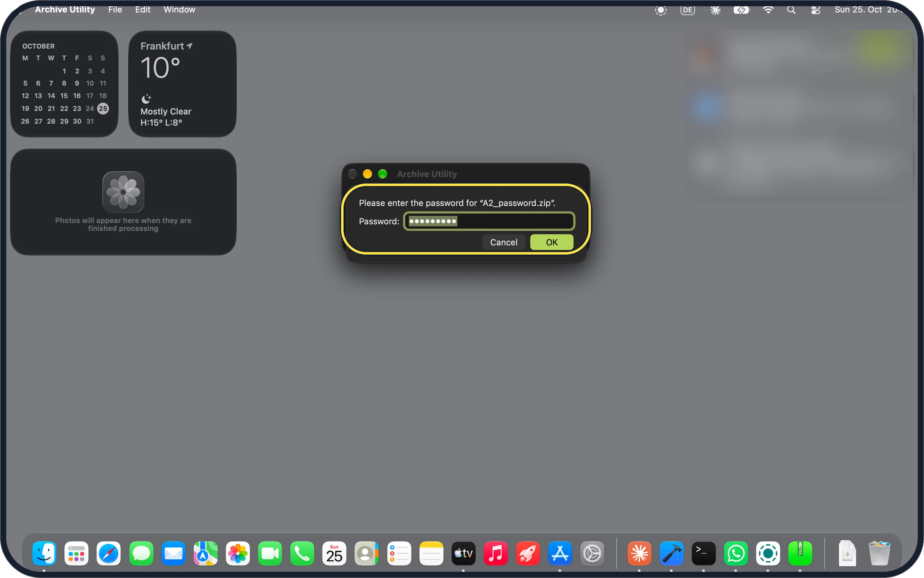Open the App Store Dock icon
924x578 pixels.
560,553
